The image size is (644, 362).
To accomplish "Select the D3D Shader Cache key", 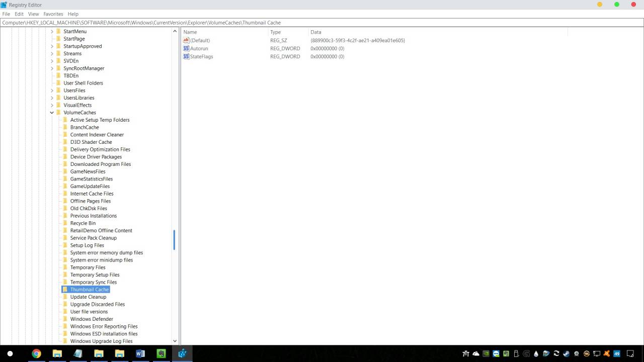I will 91,142.
